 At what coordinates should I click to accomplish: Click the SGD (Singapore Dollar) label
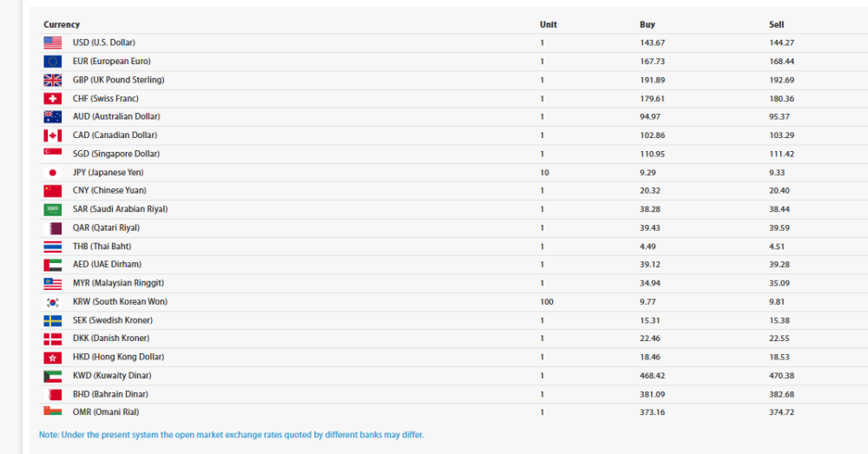[x=109, y=155]
